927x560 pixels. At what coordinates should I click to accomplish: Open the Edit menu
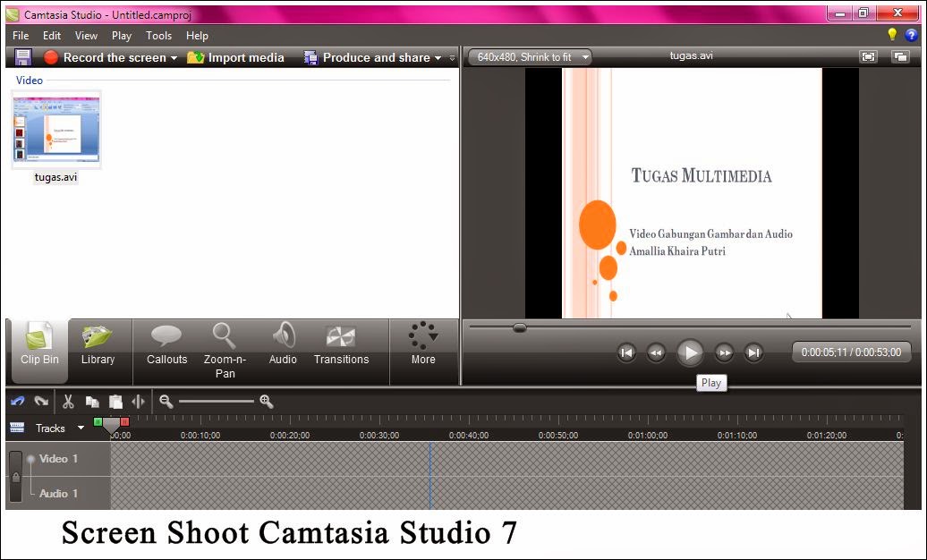tap(51, 36)
